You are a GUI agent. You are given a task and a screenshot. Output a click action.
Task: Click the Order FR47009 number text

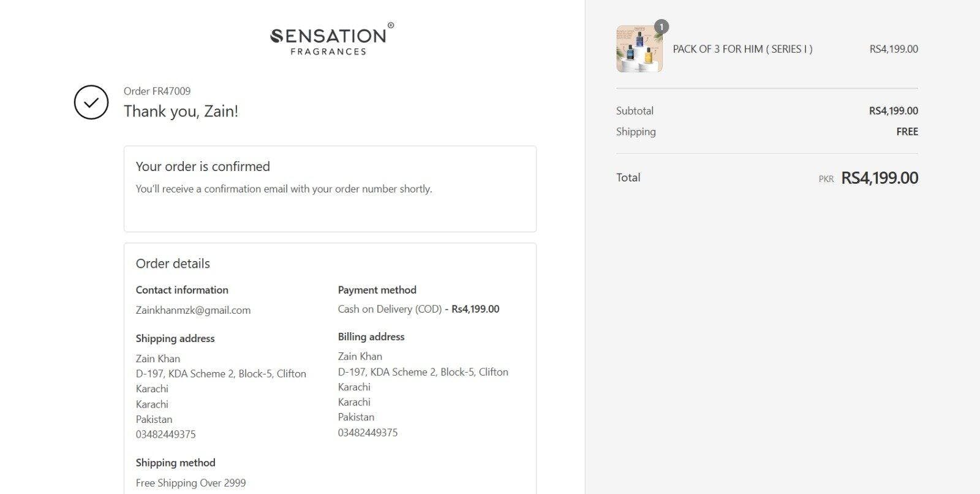tap(157, 91)
